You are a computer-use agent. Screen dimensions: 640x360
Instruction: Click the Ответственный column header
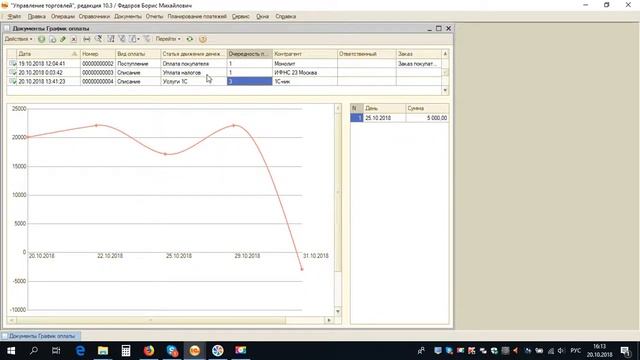point(367,54)
